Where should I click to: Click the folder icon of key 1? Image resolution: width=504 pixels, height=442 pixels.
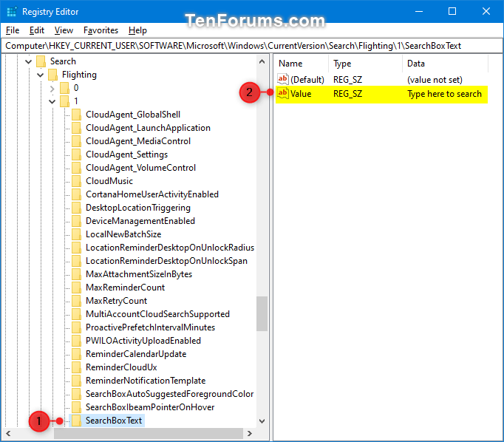pos(64,101)
